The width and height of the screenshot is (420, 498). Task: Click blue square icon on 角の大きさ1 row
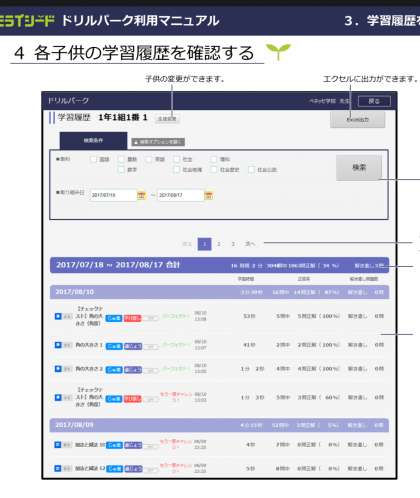58,345
